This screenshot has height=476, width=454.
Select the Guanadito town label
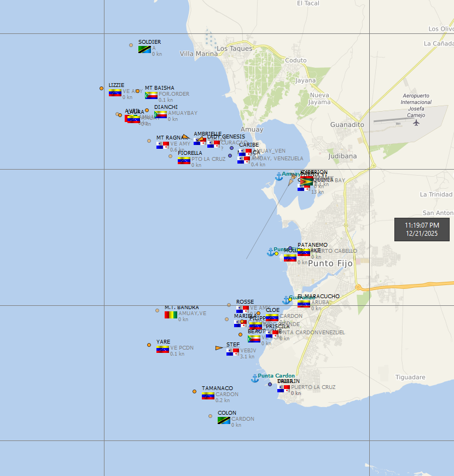347,125
